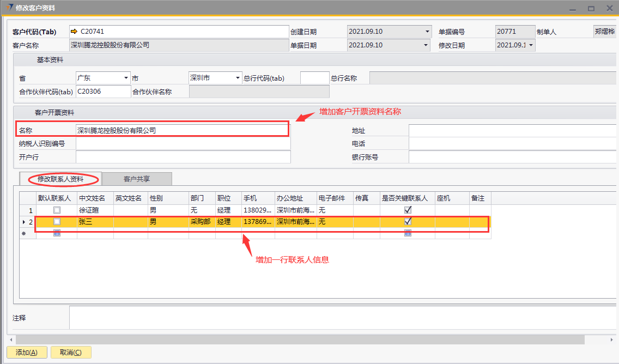The image size is (619, 364).
Task: Click the 纳税人识别编号 input field
Action: [183, 144]
